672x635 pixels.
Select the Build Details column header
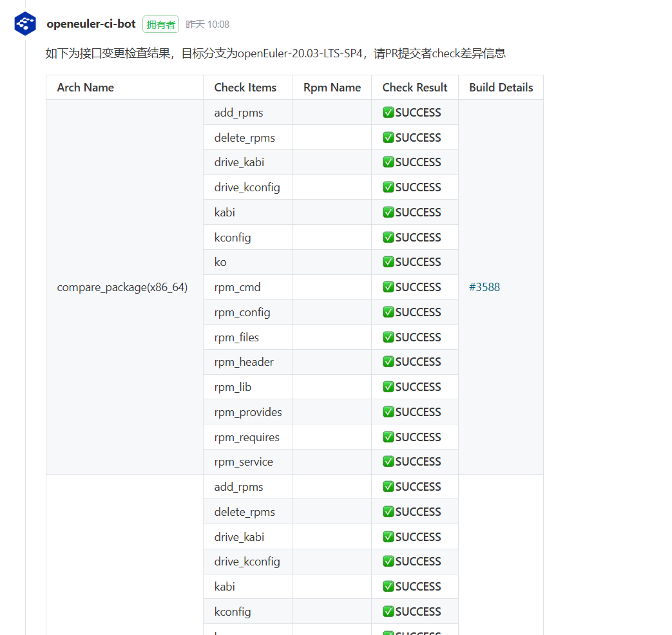(x=501, y=88)
